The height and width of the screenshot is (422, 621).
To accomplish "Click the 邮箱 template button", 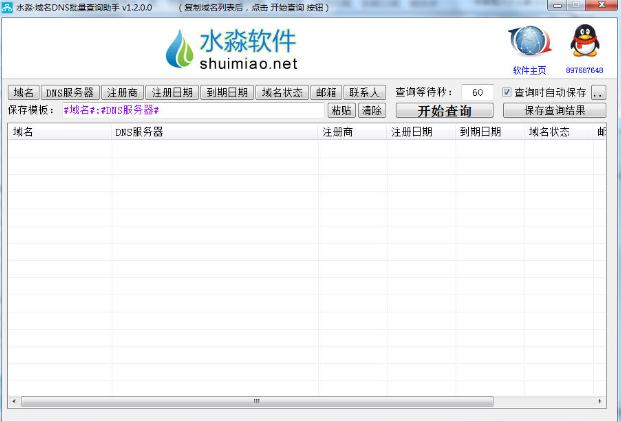I will pos(325,92).
